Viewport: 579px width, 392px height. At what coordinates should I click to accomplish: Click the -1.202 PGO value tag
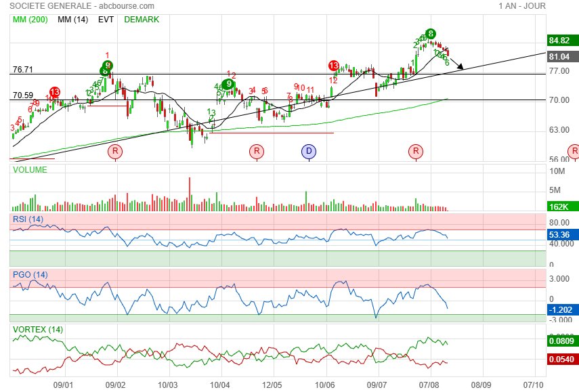coord(562,309)
